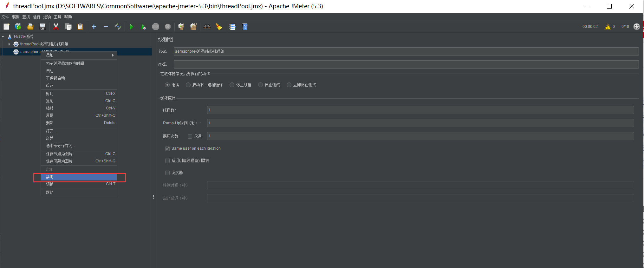Click the 注释 comment input field

(406, 64)
